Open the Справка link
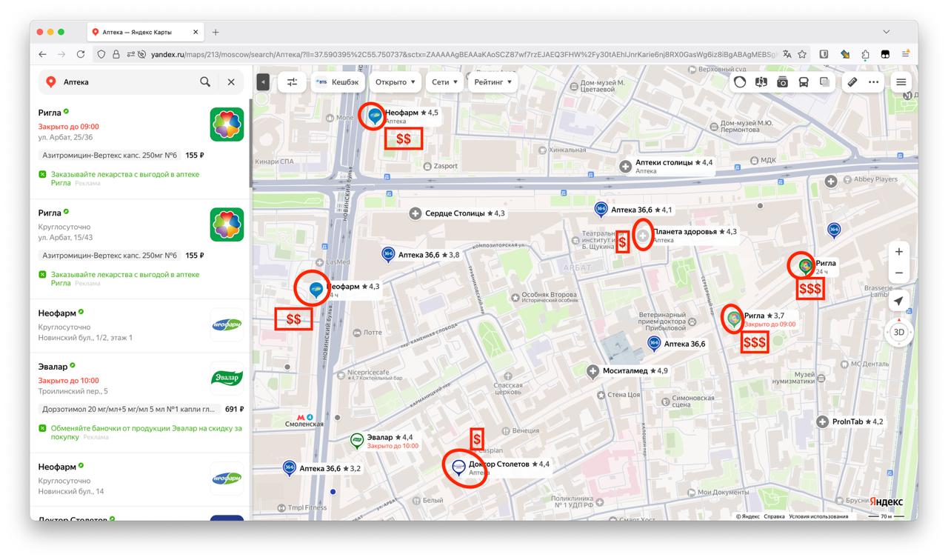Image resolution: width=948 pixels, height=560 pixels. pyautogui.click(x=774, y=516)
